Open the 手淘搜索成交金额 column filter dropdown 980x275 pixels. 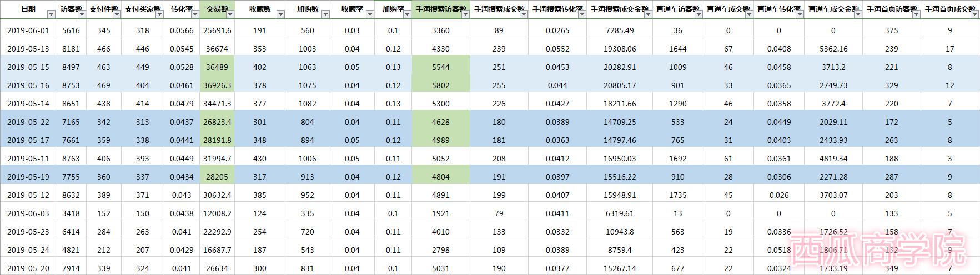pyautogui.click(x=647, y=14)
